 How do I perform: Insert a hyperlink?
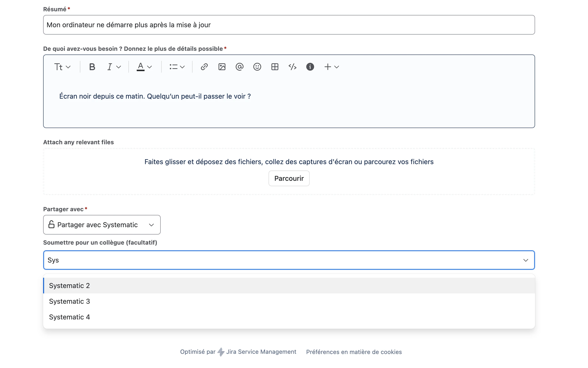pyautogui.click(x=204, y=67)
